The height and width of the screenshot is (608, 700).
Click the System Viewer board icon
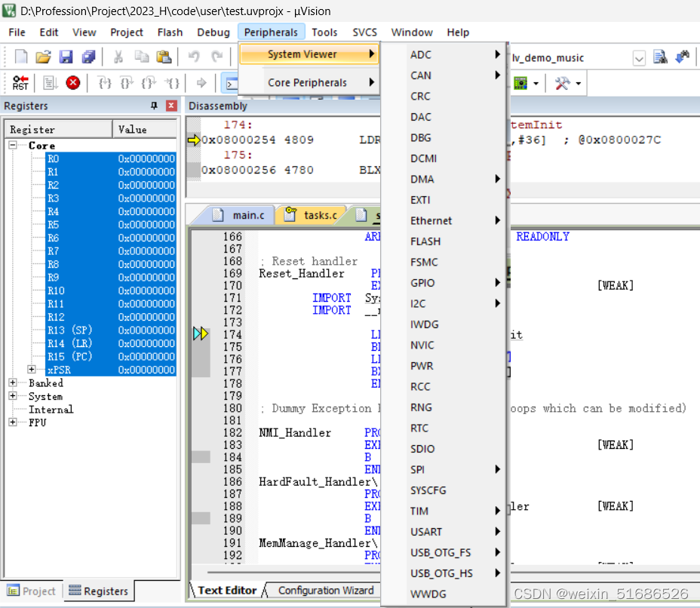click(x=520, y=82)
